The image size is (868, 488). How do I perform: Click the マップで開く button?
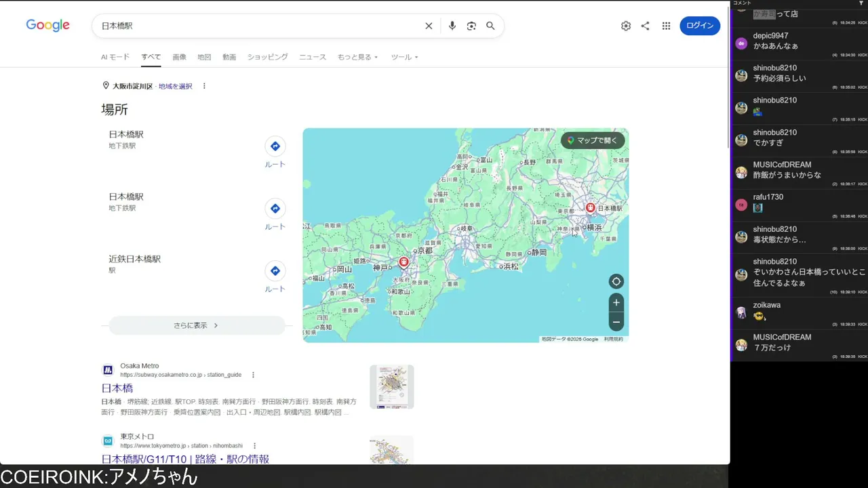tap(593, 140)
